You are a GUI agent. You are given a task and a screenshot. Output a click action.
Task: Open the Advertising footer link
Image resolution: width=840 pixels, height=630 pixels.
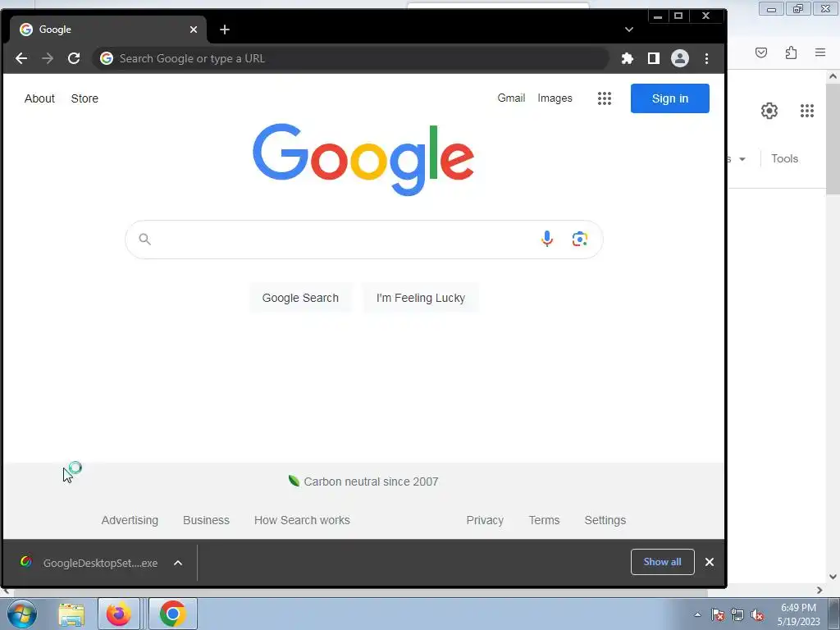click(130, 520)
